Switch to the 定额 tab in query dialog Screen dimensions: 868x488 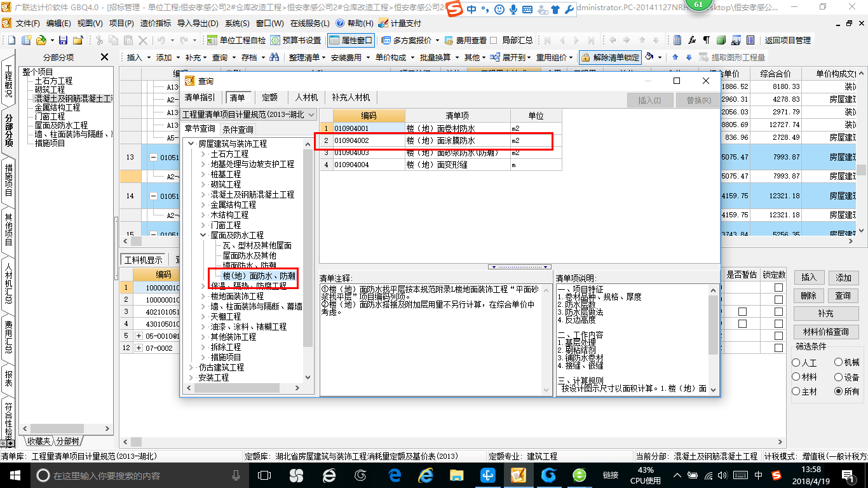[269, 98]
